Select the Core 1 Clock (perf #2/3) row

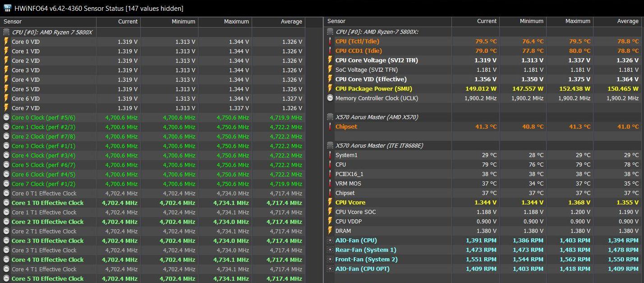(x=152, y=127)
